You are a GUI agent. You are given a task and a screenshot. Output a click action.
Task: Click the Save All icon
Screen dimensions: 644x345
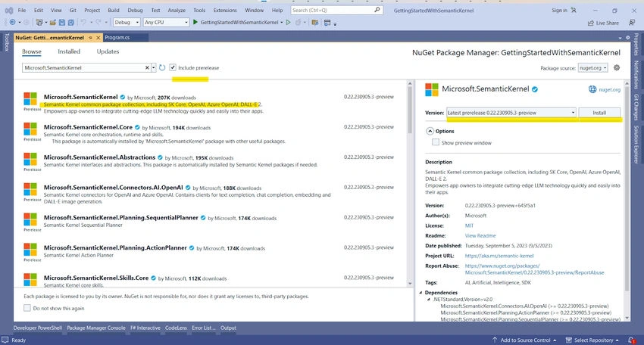pyautogui.click(x=71, y=22)
